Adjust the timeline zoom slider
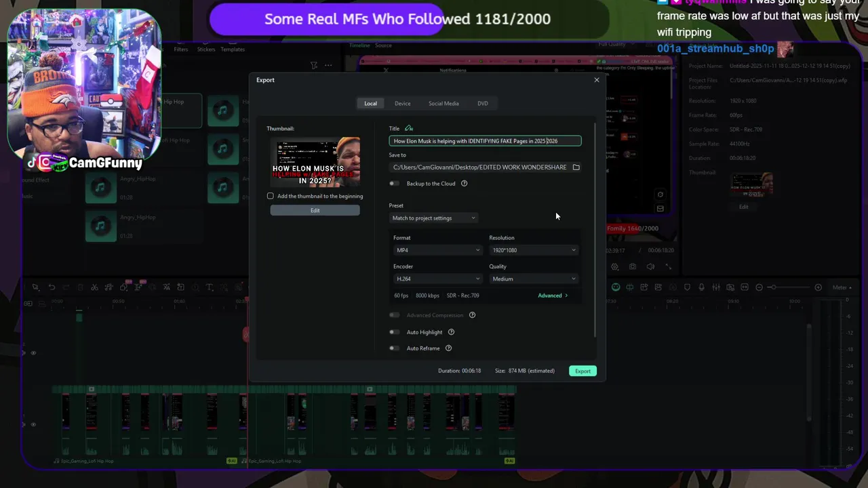The width and height of the screenshot is (868, 488). pos(789,287)
